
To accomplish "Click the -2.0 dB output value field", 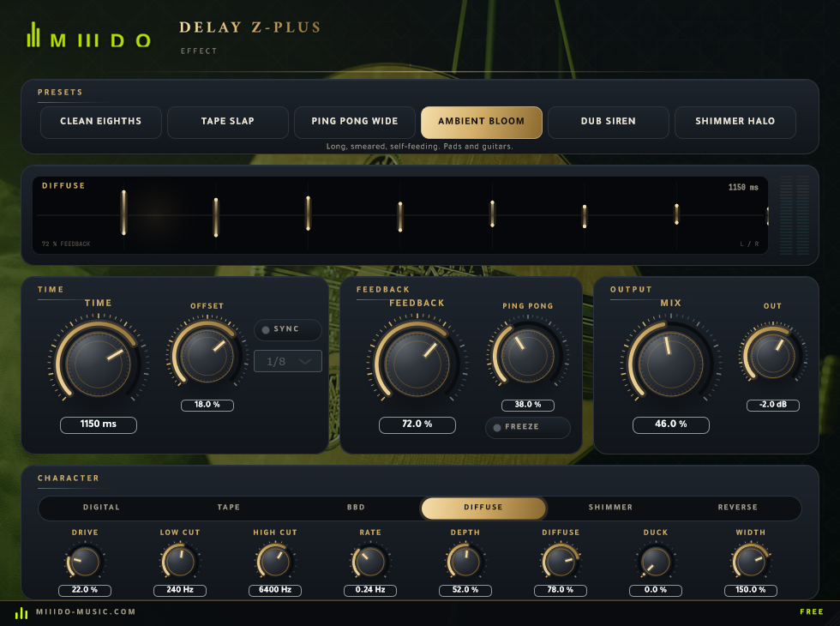I will 773,405.
